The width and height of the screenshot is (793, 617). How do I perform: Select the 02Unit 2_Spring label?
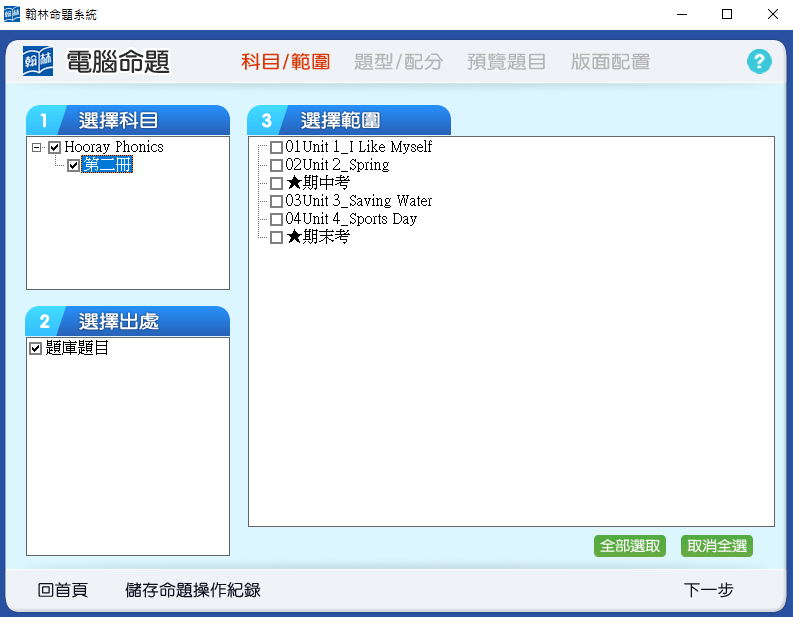tap(337, 165)
